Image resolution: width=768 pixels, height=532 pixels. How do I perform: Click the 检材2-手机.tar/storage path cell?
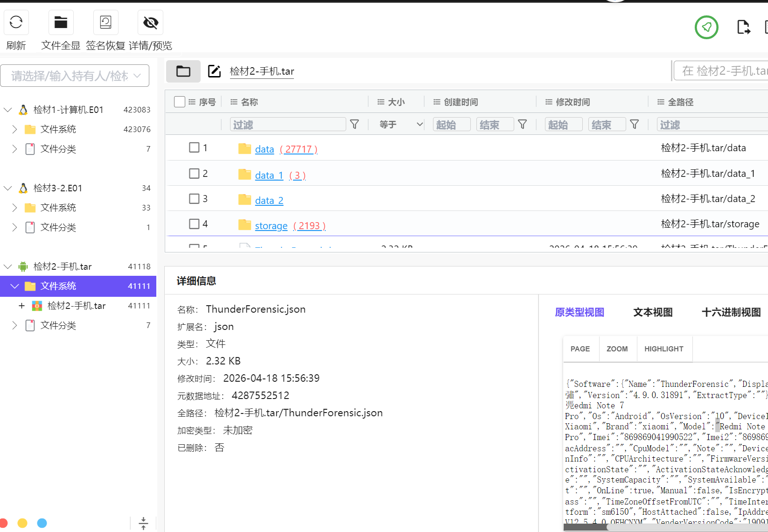[710, 224]
